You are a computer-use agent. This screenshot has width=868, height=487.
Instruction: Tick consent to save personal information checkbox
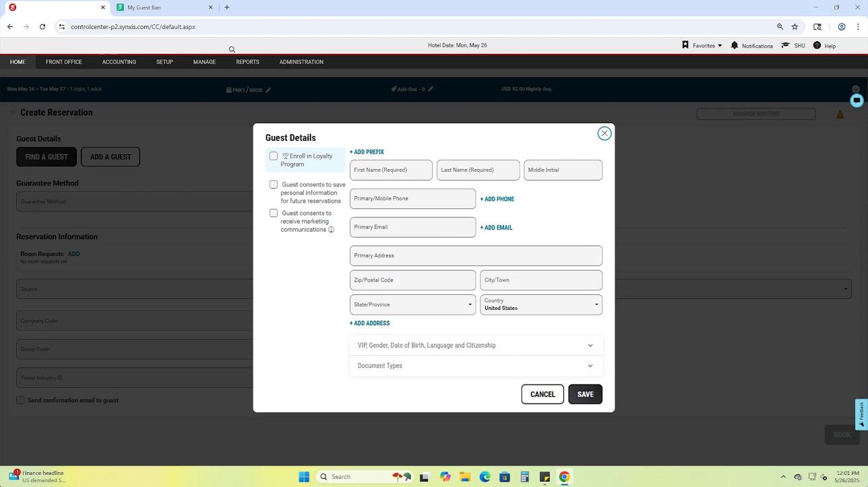coord(274,185)
